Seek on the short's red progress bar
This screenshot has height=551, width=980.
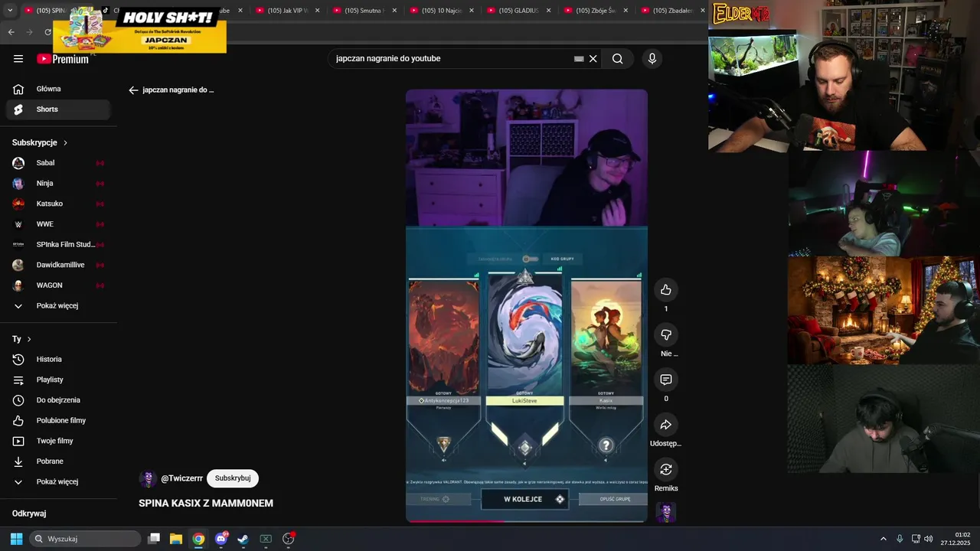[x=527, y=521]
